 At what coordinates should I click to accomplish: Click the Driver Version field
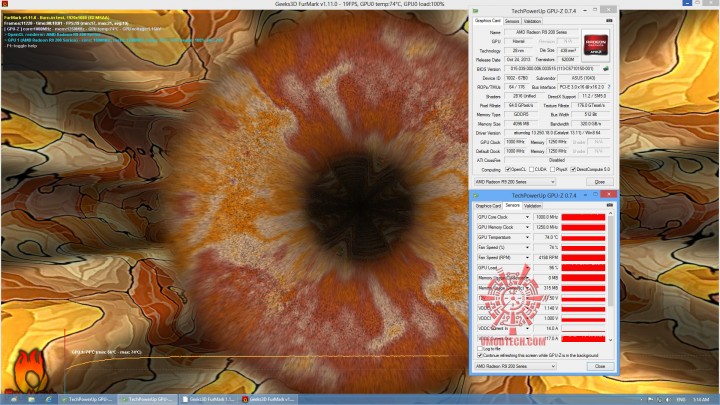click(x=557, y=133)
